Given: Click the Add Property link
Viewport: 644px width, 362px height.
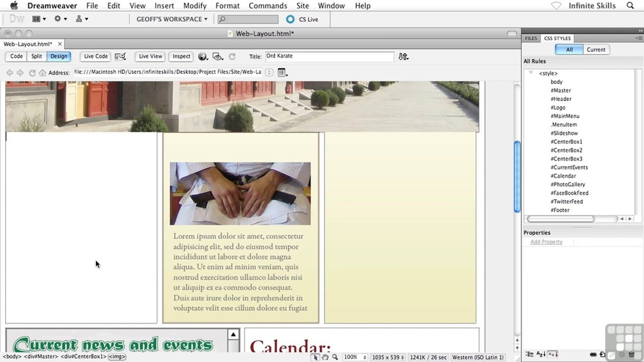Looking at the screenshot, I should [x=546, y=242].
